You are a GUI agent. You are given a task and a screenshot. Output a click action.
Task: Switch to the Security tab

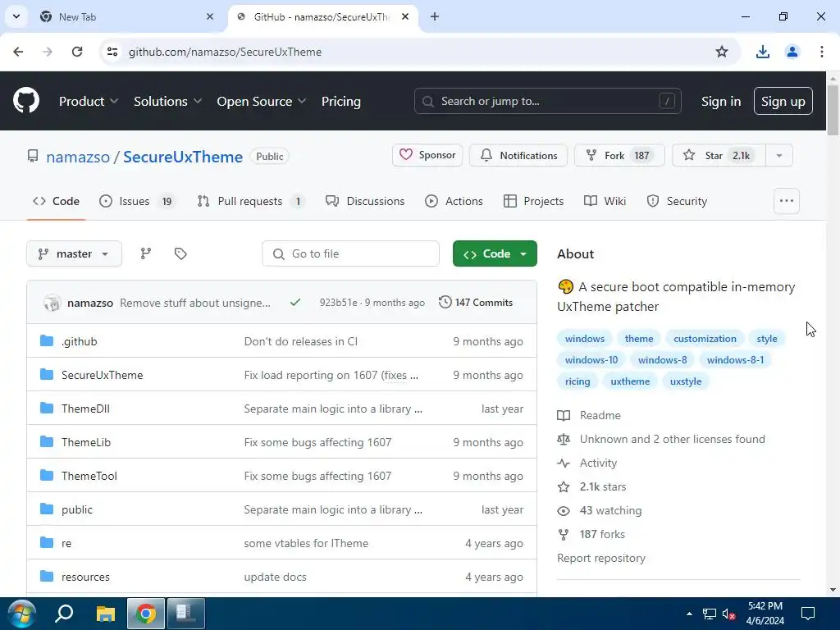tap(677, 201)
